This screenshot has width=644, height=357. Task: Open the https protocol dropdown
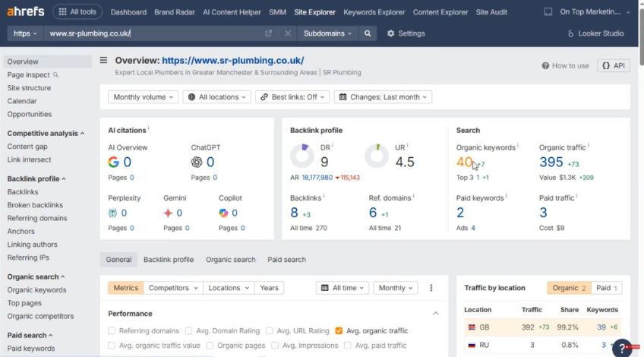(x=25, y=33)
